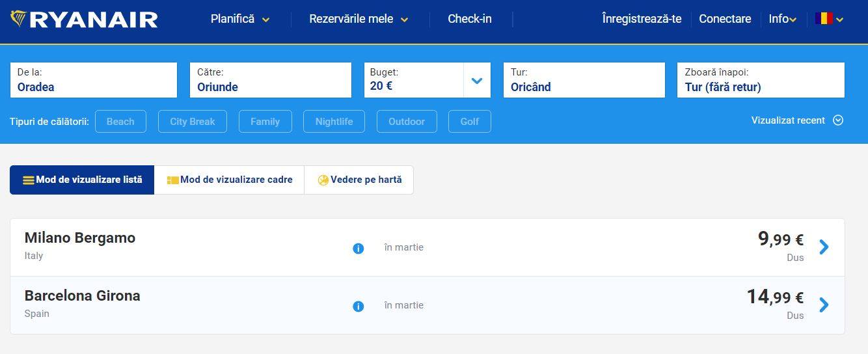The image size is (868, 354).
Task: Click the De la Oradea field
Action: point(94,80)
